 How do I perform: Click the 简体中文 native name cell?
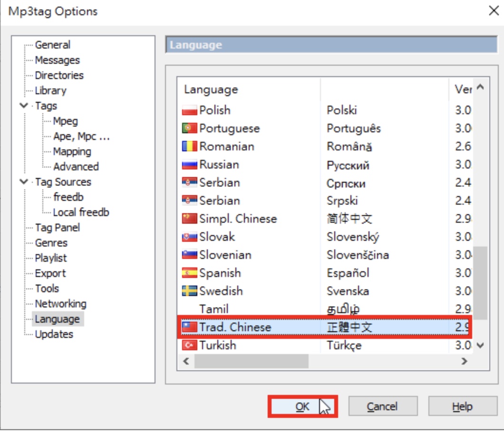coord(349,219)
